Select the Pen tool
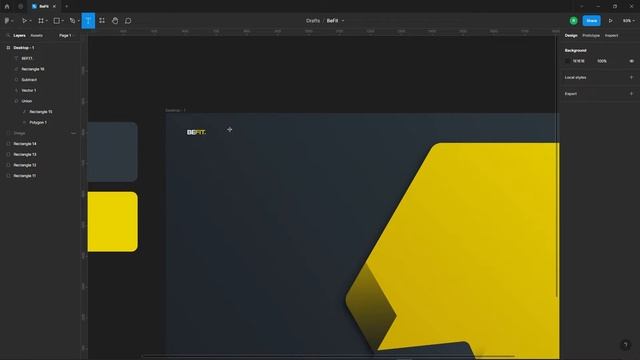 [72, 20]
